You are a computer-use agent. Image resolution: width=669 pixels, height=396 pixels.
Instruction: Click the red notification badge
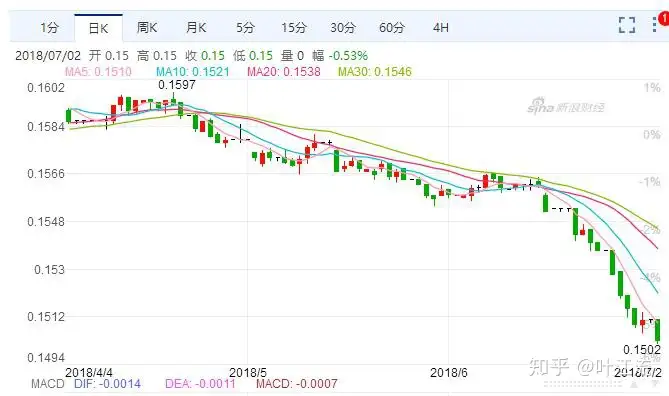(664, 18)
